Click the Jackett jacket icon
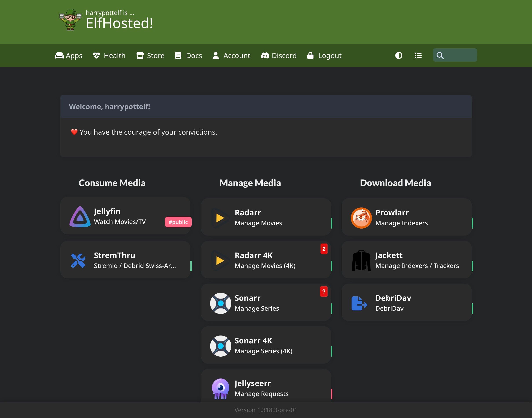532x418 pixels. (x=361, y=260)
